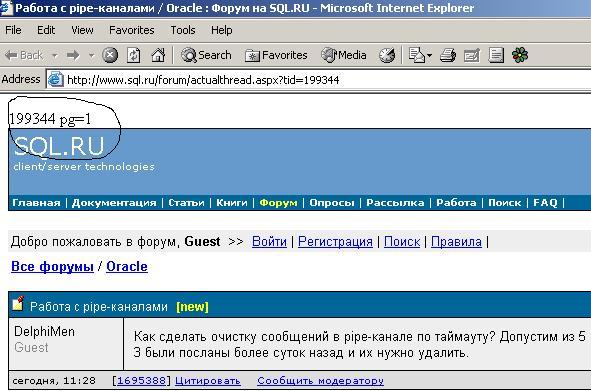Open the Favorites menu
This screenshot has width=591, height=391.
[x=132, y=30]
